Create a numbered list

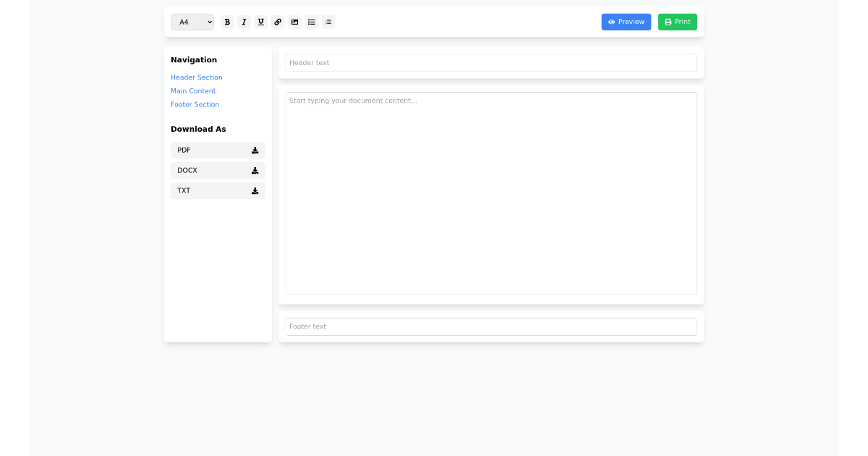[328, 22]
